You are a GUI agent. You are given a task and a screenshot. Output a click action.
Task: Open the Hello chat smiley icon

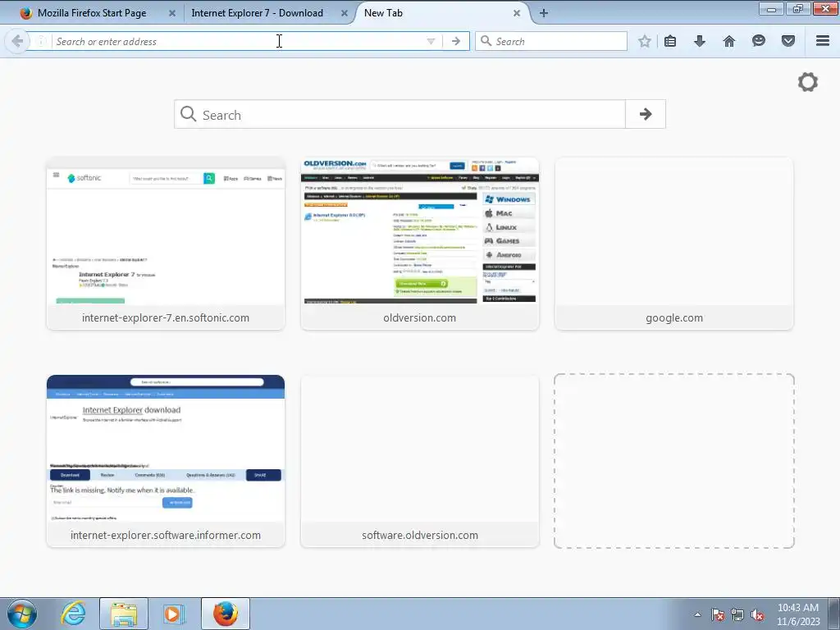click(x=759, y=41)
